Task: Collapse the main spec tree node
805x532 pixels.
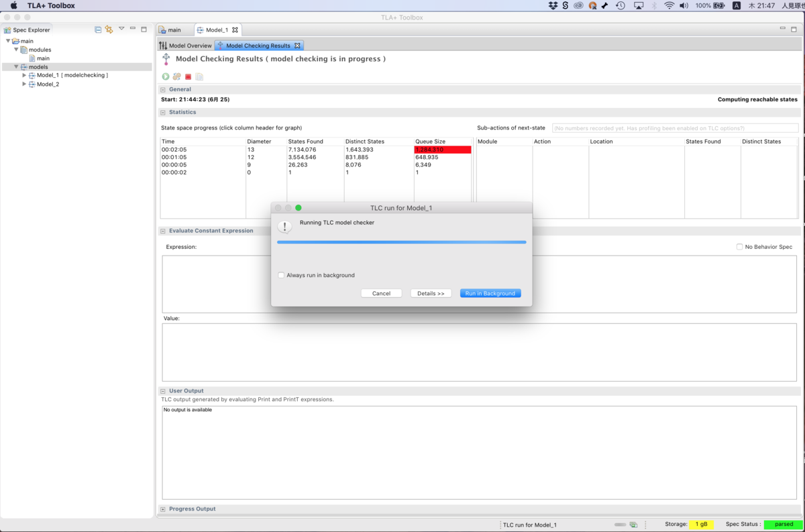Action: [x=8, y=41]
